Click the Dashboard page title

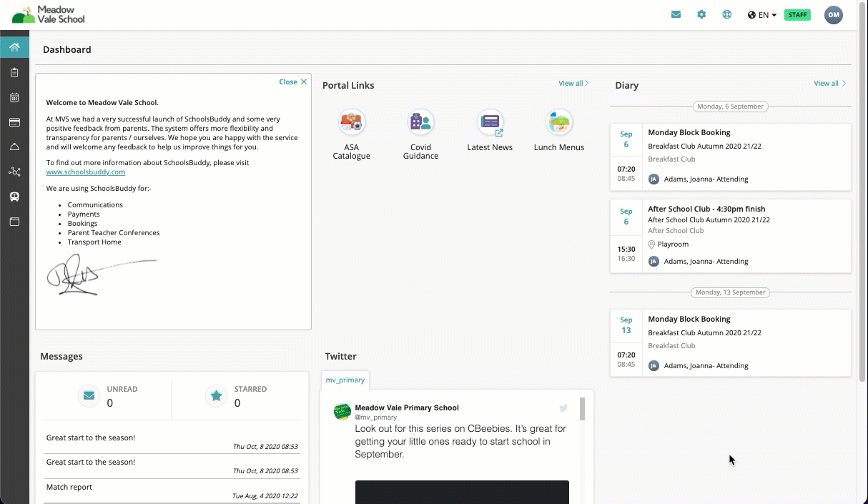coord(67,50)
